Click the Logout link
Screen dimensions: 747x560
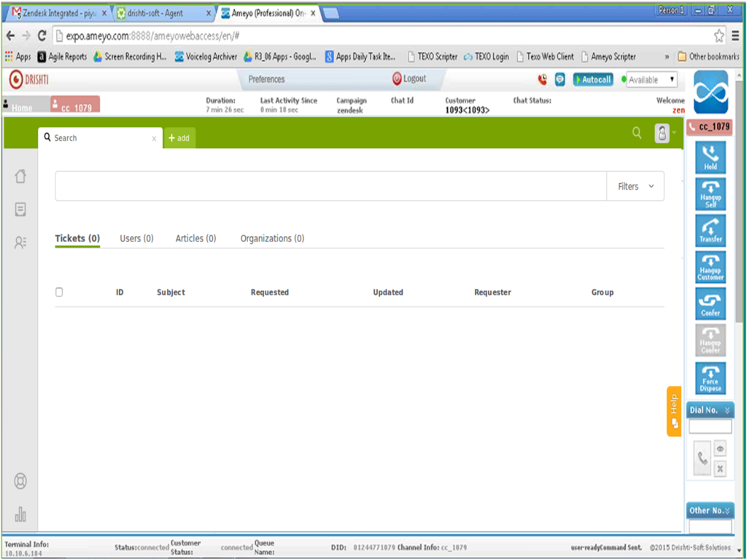coord(409,79)
